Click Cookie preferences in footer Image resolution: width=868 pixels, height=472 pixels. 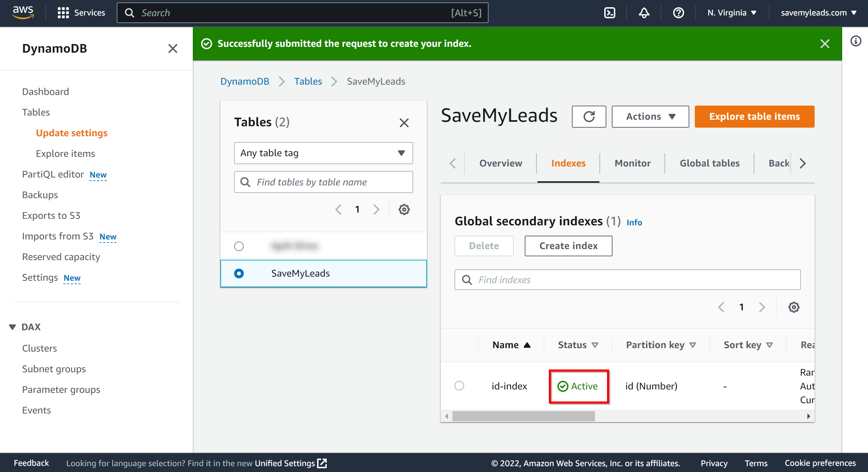[820, 463]
